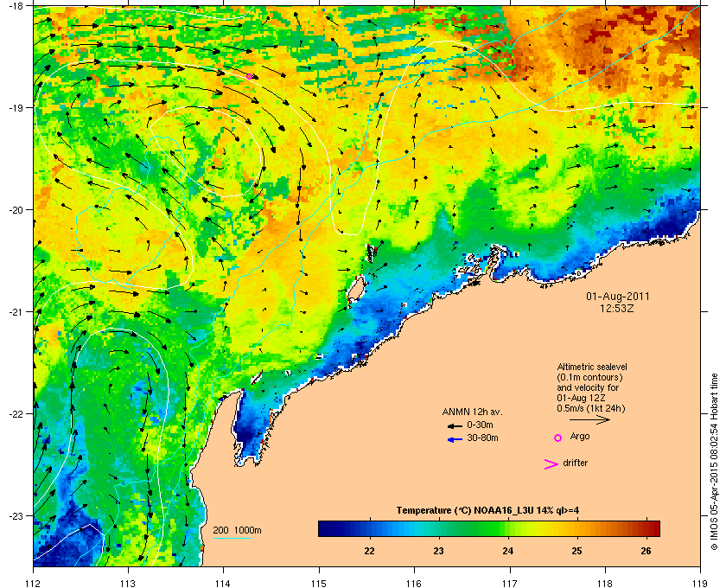
Task: Click the 'Temperature (°C) NOAA16_L3U' colour bar title
Action: (487, 511)
